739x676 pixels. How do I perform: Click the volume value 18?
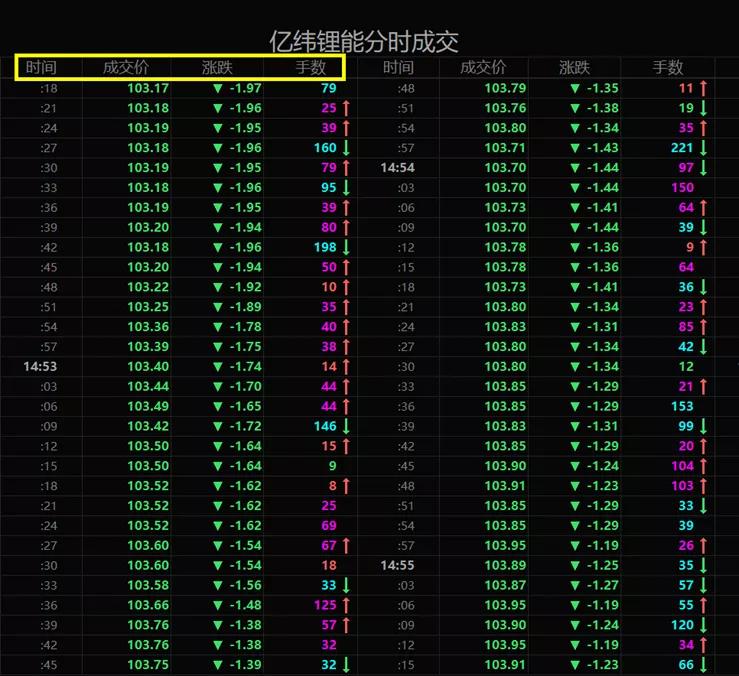(329, 565)
